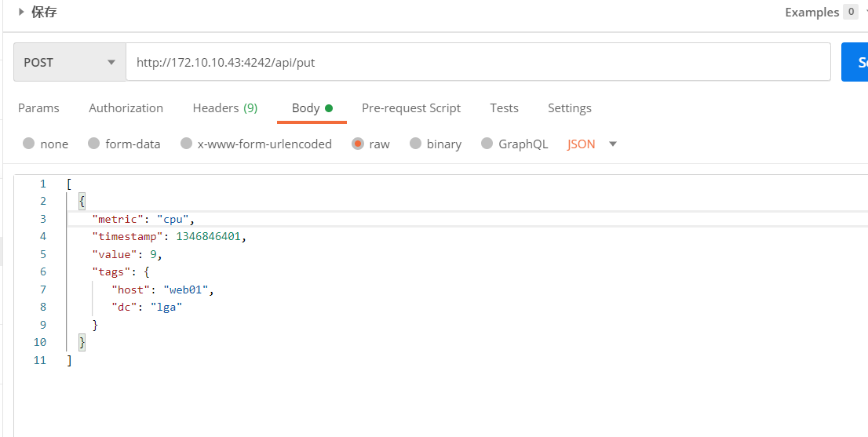Click the "value": 9 line
Screen dimensions: 868x437
pos(127,254)
